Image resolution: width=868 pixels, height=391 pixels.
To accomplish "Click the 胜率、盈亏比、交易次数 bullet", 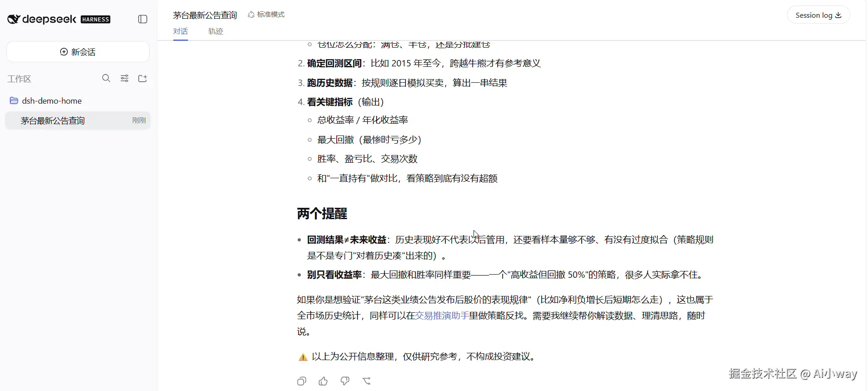I will click(x=367, y=159).
